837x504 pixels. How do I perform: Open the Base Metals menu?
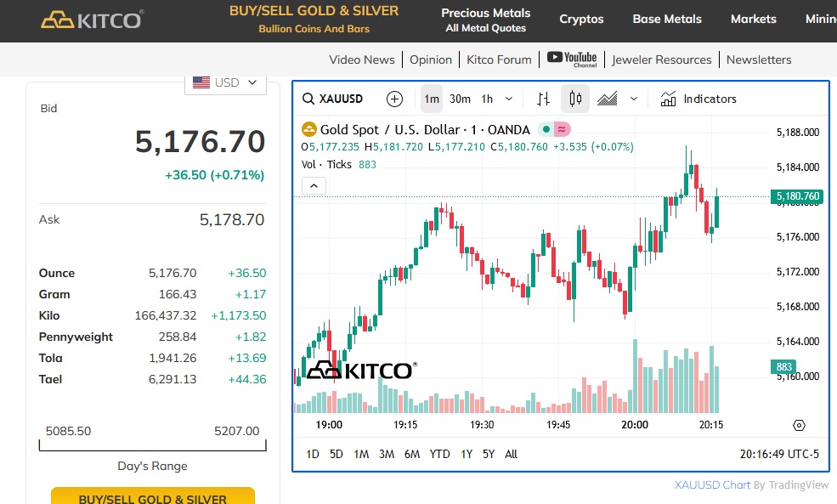667,19
